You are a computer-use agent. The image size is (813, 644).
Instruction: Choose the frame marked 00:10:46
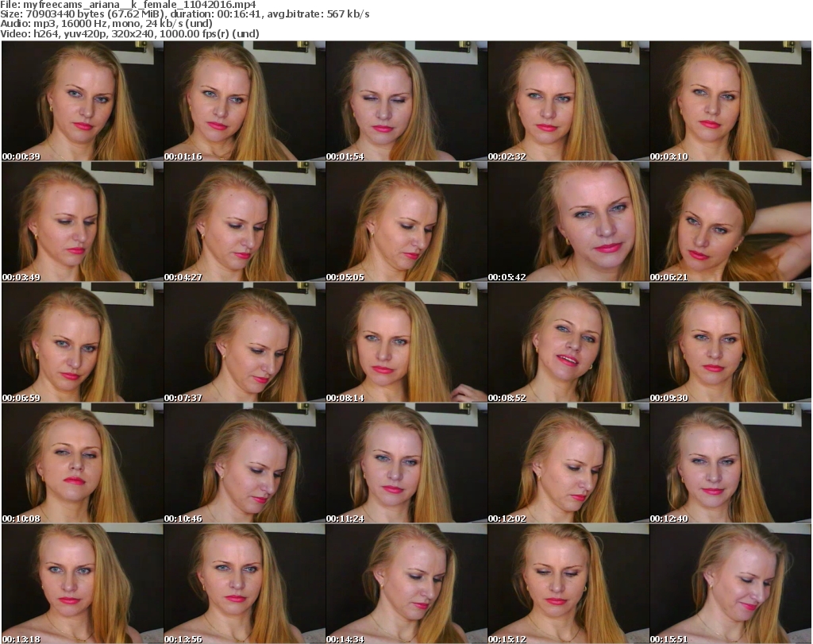pyautogui.click(x=245, y=463)
